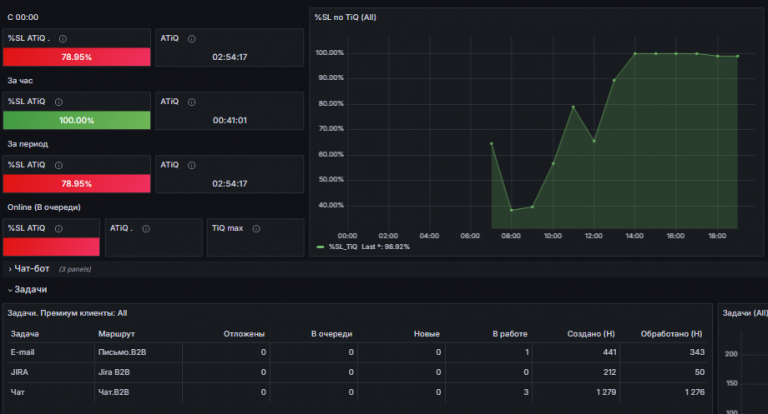Click the lowest graph data point at 08:00
768x414 pixels.
click(511, 210)
